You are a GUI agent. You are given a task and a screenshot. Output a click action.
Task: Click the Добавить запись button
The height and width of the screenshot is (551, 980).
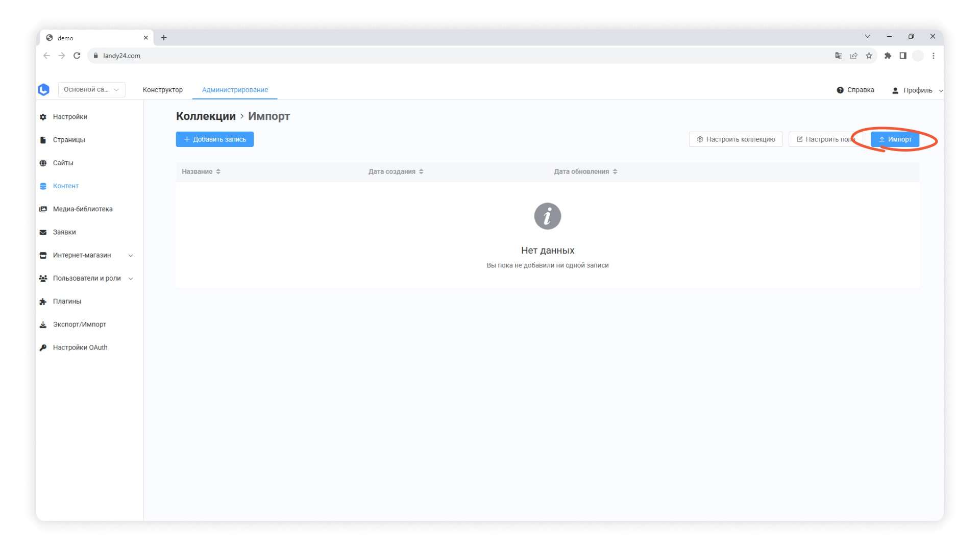click(x=214, y=139)
